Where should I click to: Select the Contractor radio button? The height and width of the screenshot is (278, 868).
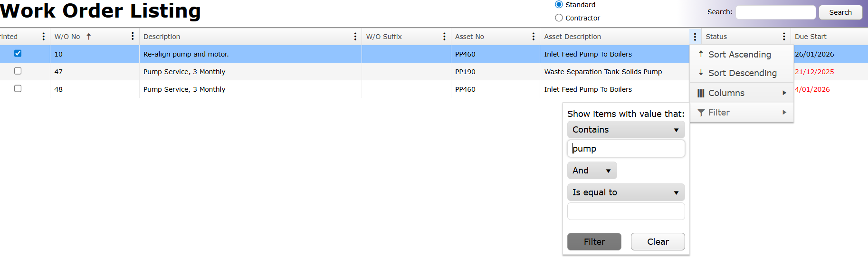pyautogui.click(x=559, y=18)
